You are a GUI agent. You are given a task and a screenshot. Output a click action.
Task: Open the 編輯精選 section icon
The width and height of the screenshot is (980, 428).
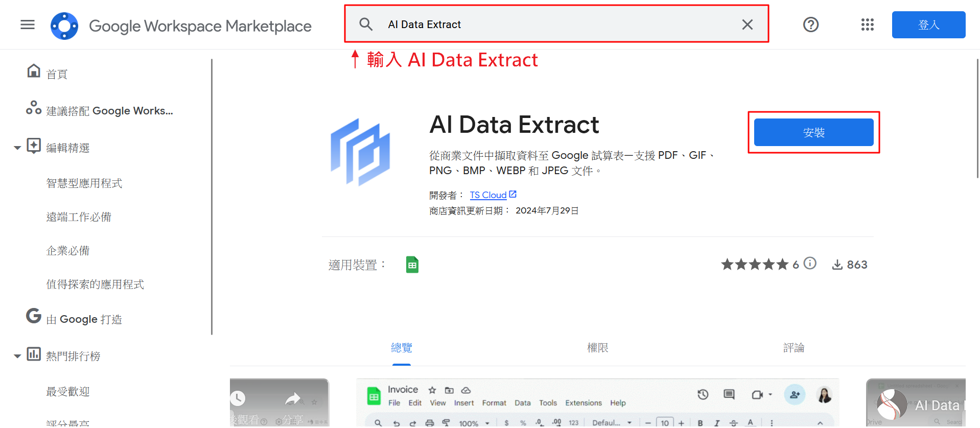click(x=34, y=146)
